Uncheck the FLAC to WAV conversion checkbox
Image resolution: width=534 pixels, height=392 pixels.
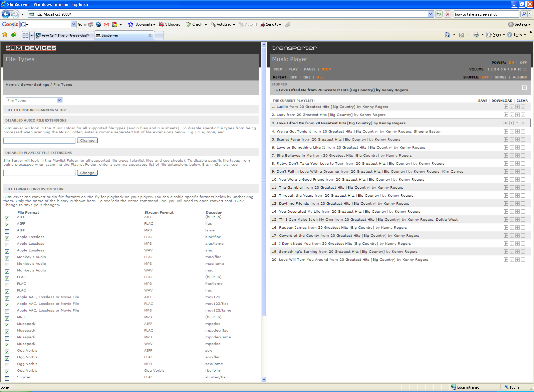pos(7,291)
